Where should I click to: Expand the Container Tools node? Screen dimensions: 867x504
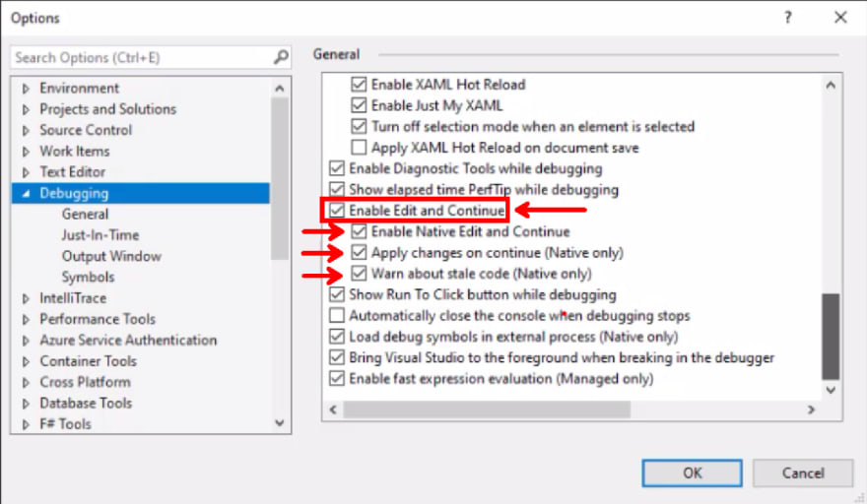click(x=26, y=361)
